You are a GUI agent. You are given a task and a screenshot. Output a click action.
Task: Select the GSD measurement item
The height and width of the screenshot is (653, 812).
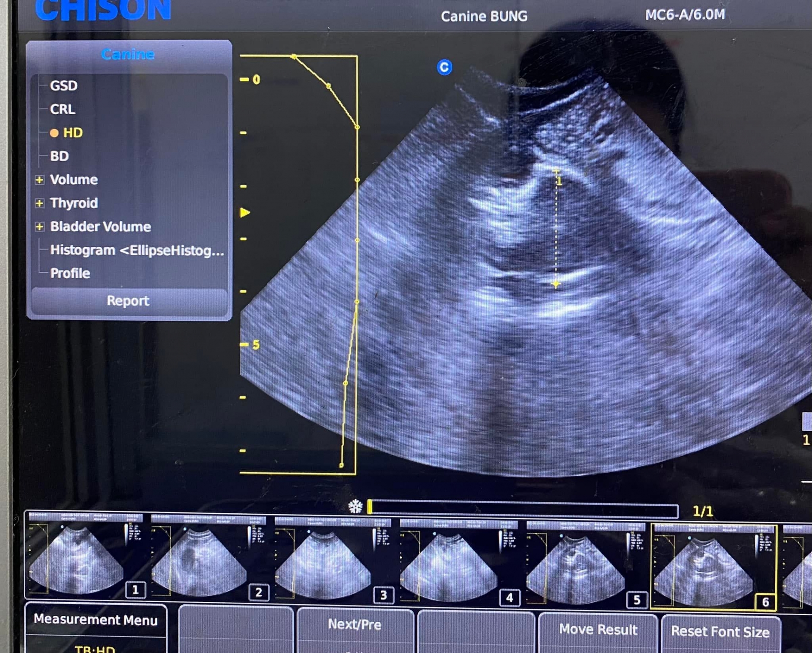point(63,86)
